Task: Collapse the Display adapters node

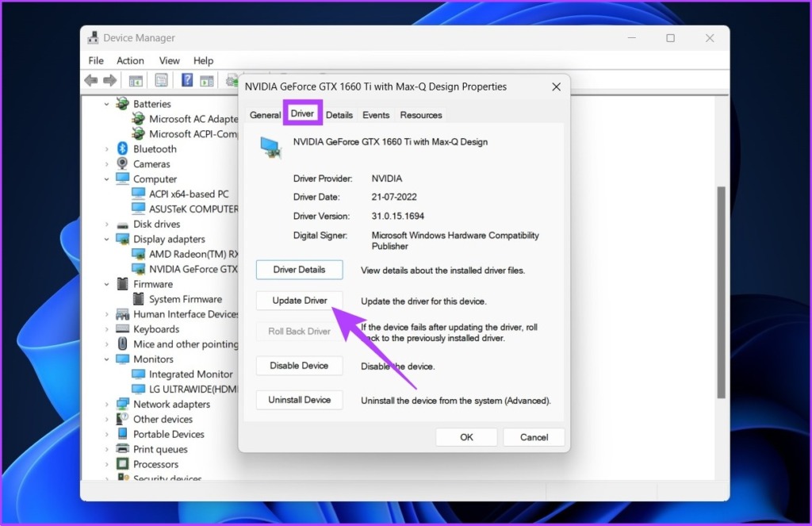Action: coord(107,240)
